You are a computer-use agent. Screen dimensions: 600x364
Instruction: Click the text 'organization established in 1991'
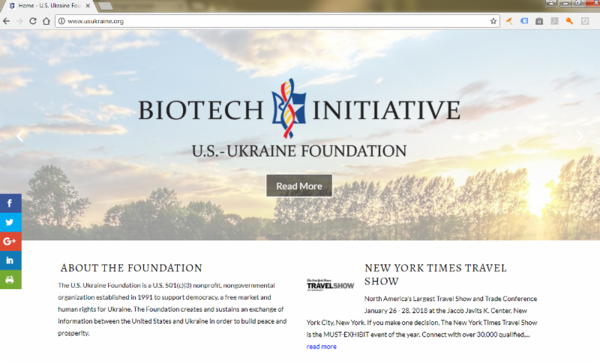pyautogui.click(x=105, y=297)
